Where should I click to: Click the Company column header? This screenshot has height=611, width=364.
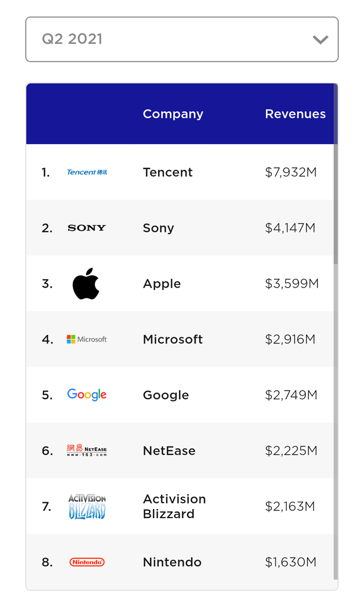click(x=173, y=114)
